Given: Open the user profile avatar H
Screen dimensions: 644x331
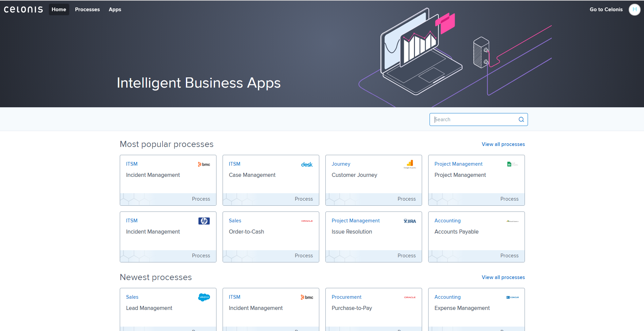Looking at the screenshot, I should point(634,10).
